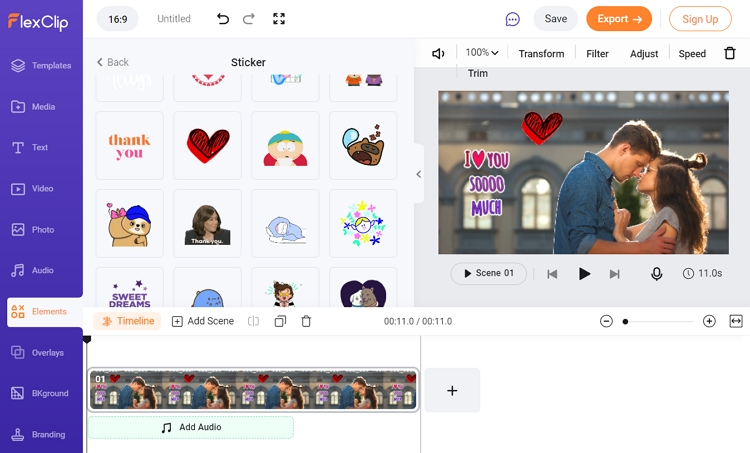Duplicate the scene using copy icon
This screenshot has height=453, width=750.
click(280, 321)
